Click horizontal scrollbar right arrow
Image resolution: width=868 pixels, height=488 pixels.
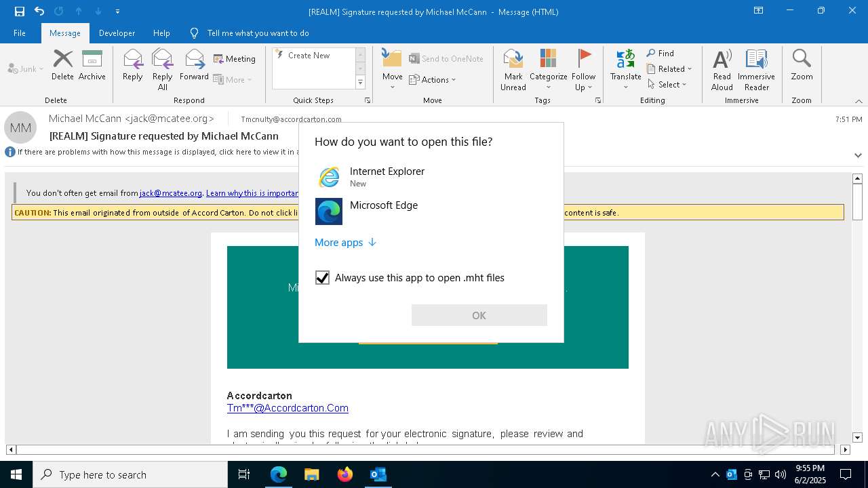click(845, 449)
